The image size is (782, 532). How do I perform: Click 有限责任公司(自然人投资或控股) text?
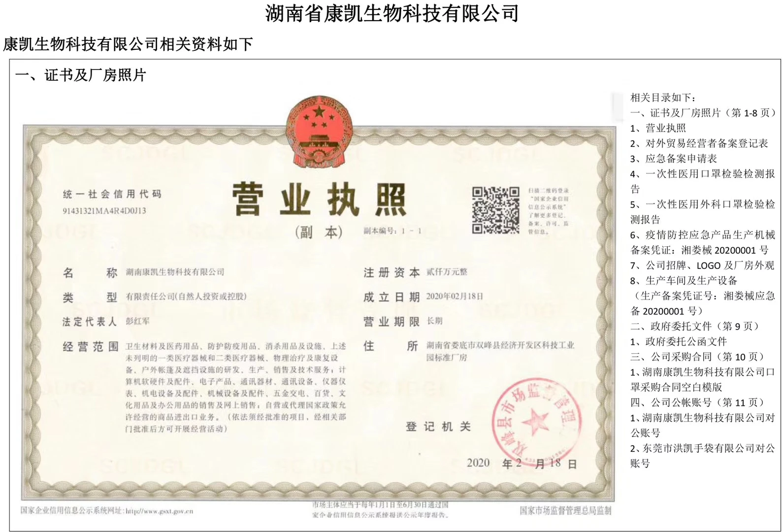coord(186,297)
